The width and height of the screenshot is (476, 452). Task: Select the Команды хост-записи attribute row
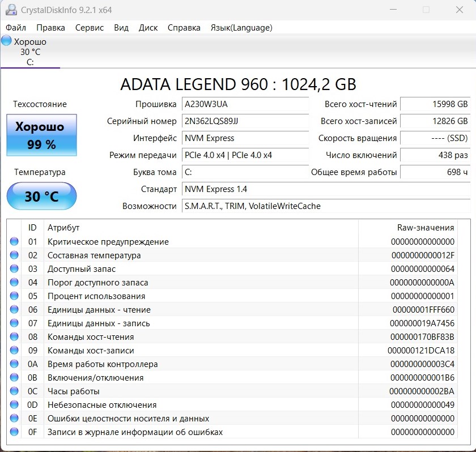91,351
